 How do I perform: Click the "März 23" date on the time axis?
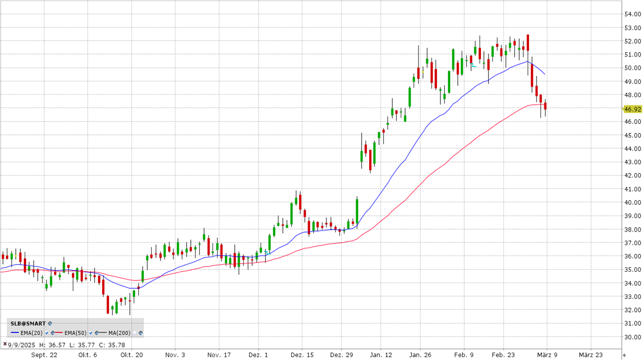point(590,355)
